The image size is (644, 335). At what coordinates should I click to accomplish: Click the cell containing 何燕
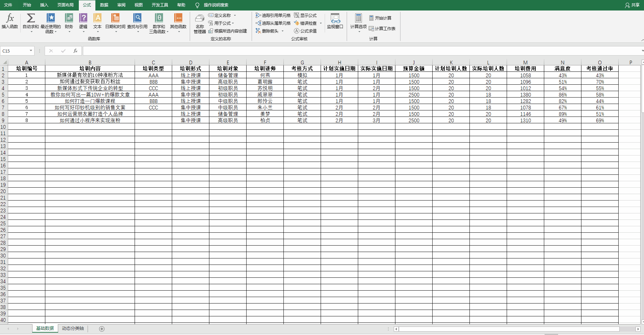(x=265, y=76)
